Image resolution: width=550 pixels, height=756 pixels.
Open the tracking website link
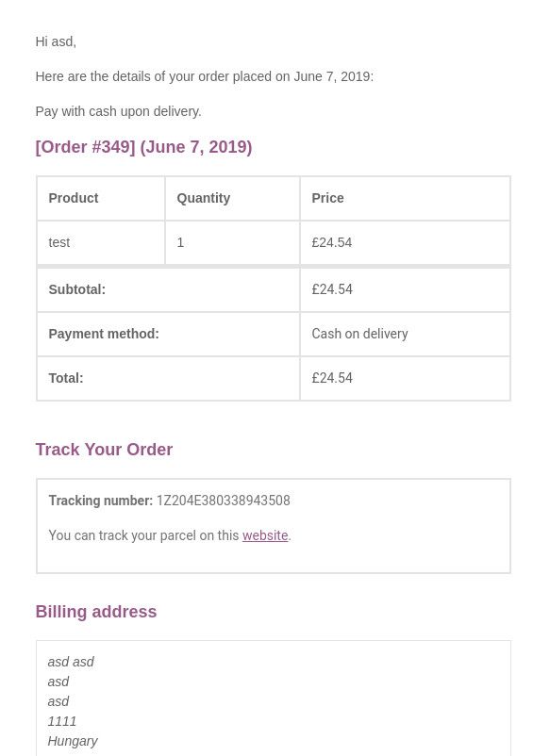click(265, 535)
